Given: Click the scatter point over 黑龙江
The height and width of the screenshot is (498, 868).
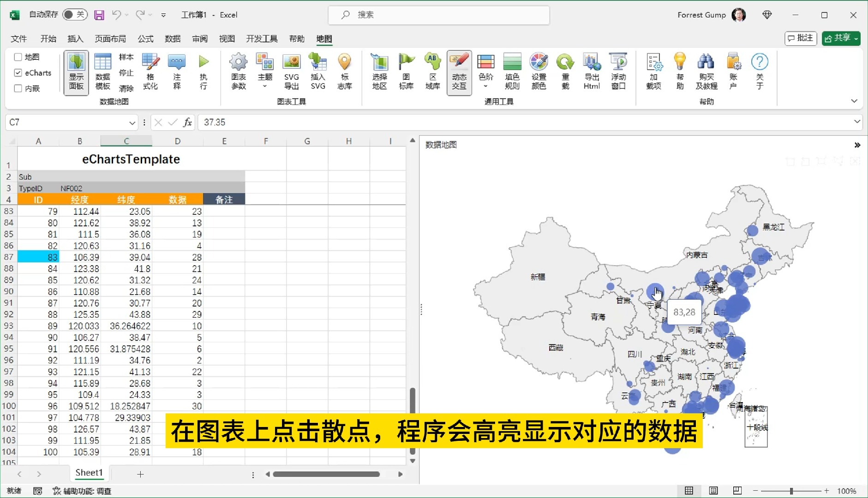Looking at the screenshot, I should (752, 230).
